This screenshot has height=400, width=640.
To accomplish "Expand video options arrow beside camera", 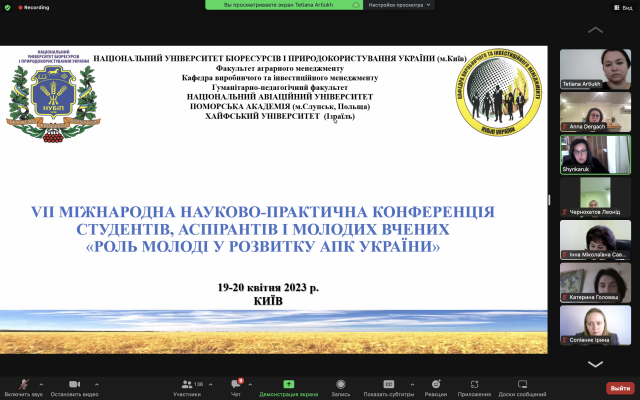I will click(97, 384).
